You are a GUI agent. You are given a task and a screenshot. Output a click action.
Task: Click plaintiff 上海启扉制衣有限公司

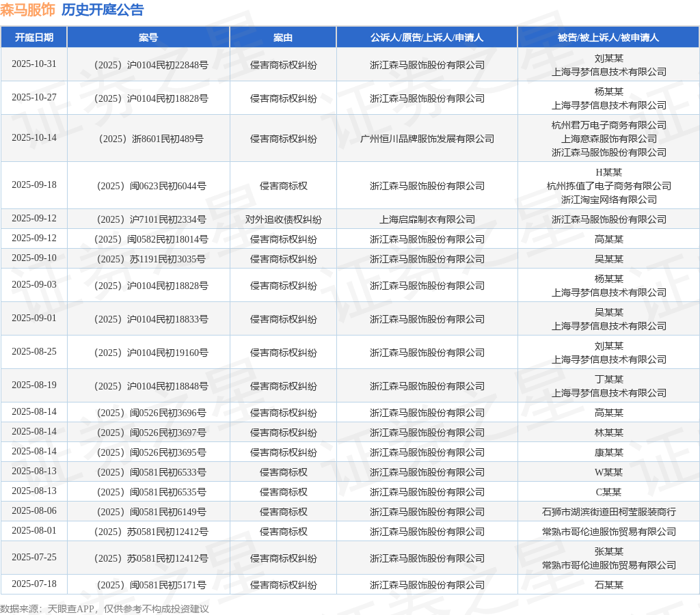pyautogui.click(x=427, y=219)
